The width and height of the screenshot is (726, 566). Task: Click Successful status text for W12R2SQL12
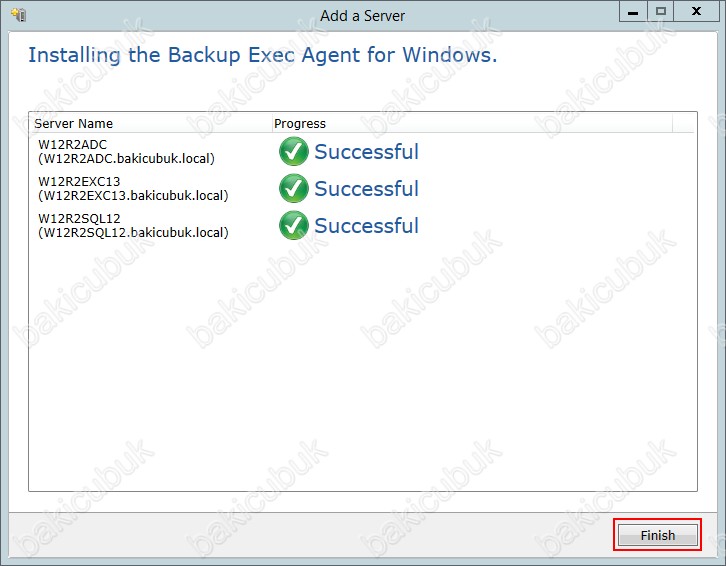click(x=366, y=226)
